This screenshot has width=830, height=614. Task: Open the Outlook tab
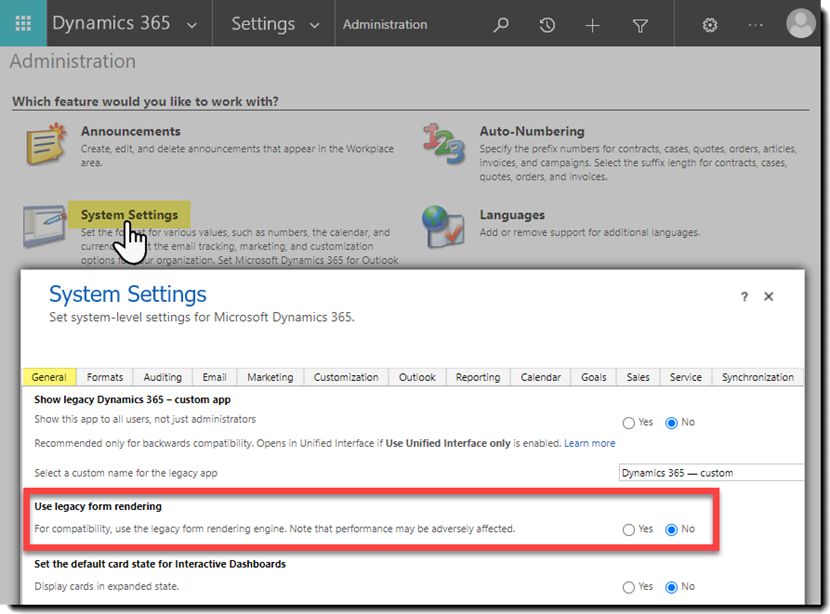(x=417, y=377)
